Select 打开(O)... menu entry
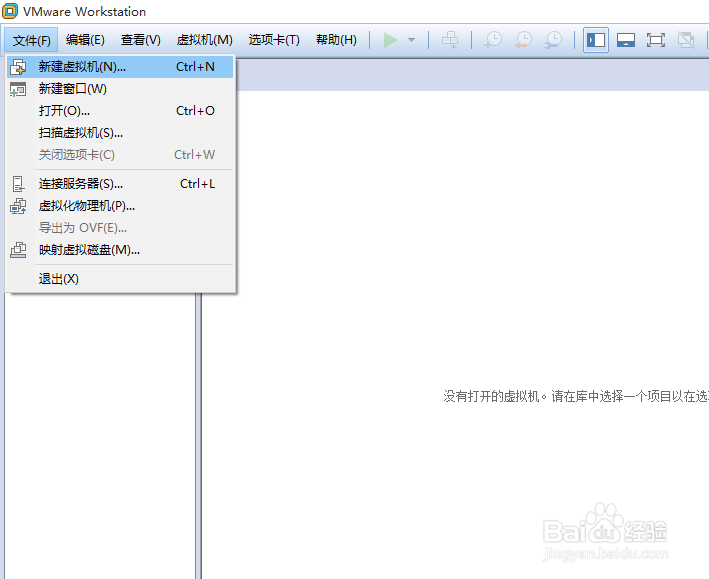The width and height of the screenshot is (709, 579). coord(120,111)
